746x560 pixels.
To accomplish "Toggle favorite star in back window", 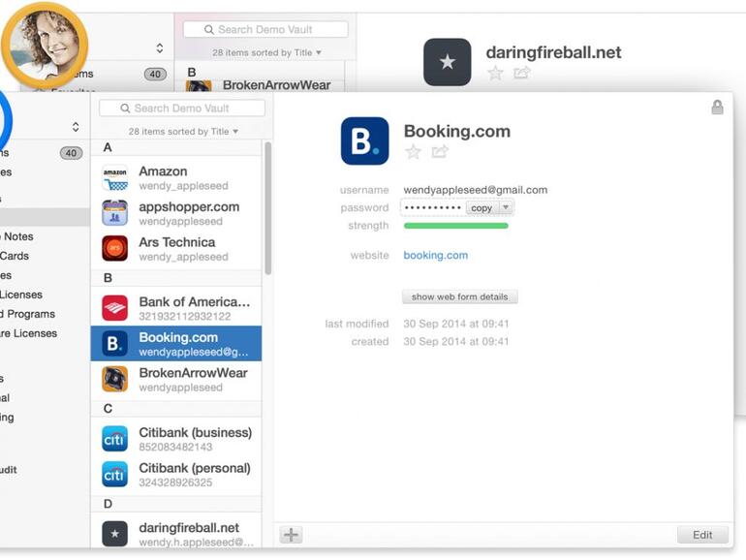I will pos(495,73).
